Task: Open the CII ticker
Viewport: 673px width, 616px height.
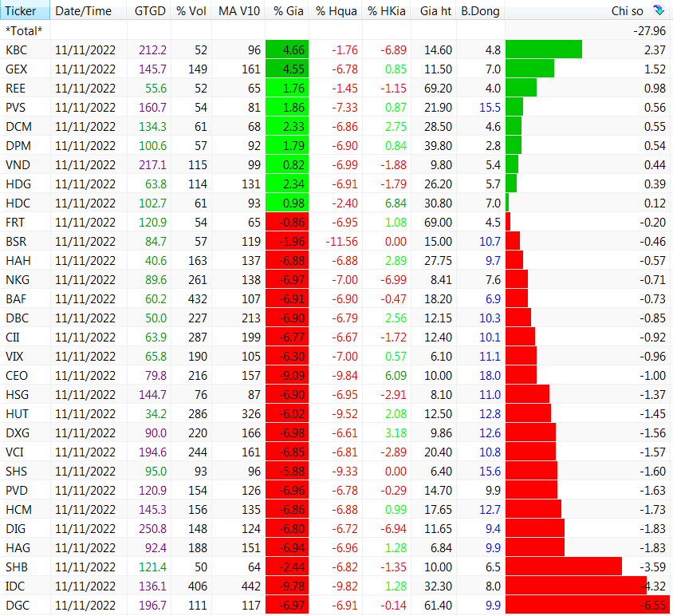Action: pyautogui.click(x=13, y=338)
